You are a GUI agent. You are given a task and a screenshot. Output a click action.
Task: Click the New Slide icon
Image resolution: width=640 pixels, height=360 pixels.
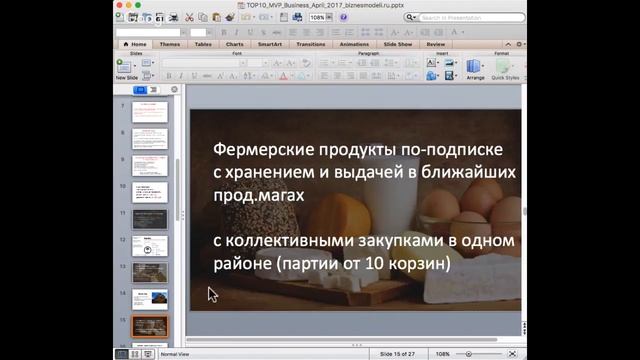123,66
